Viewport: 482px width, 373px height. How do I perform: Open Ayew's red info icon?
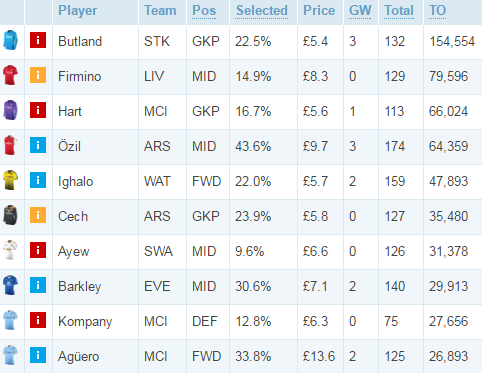38,250
